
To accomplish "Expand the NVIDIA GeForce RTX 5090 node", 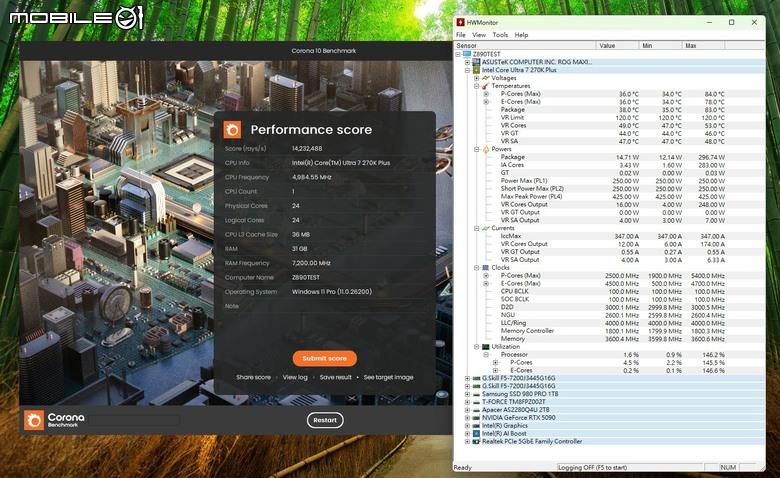I will point(467,418).
